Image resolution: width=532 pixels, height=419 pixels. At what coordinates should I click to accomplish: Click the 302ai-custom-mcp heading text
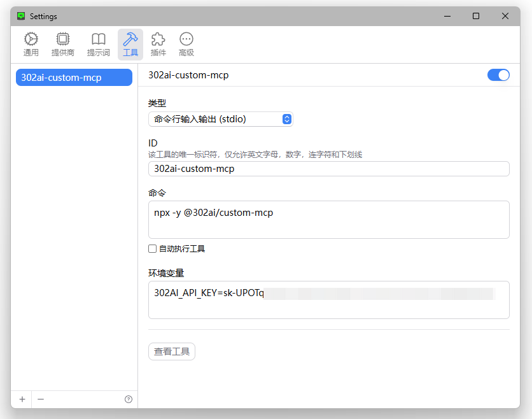(188, 75)
